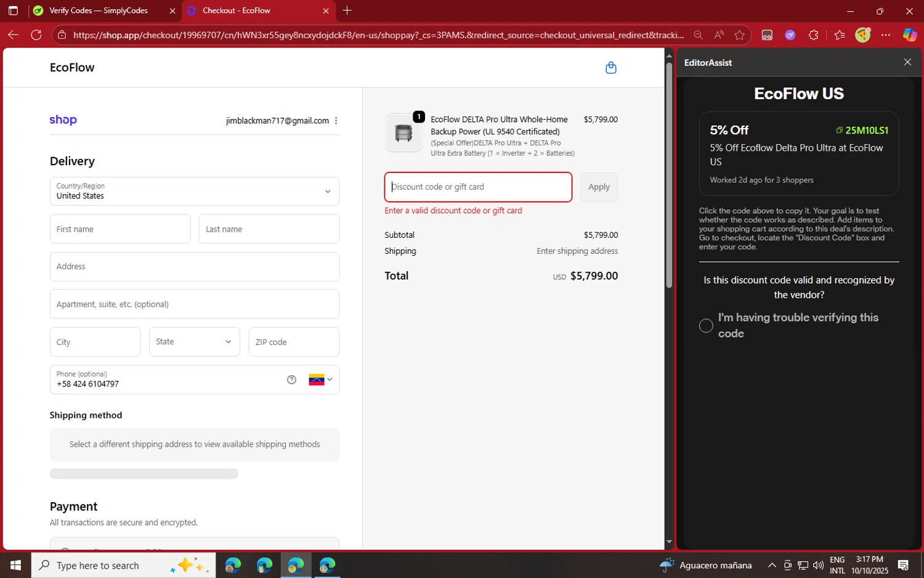The image size is (924, 578).
Task: Close the EditorAssist panel
Action: click(907, 62)
